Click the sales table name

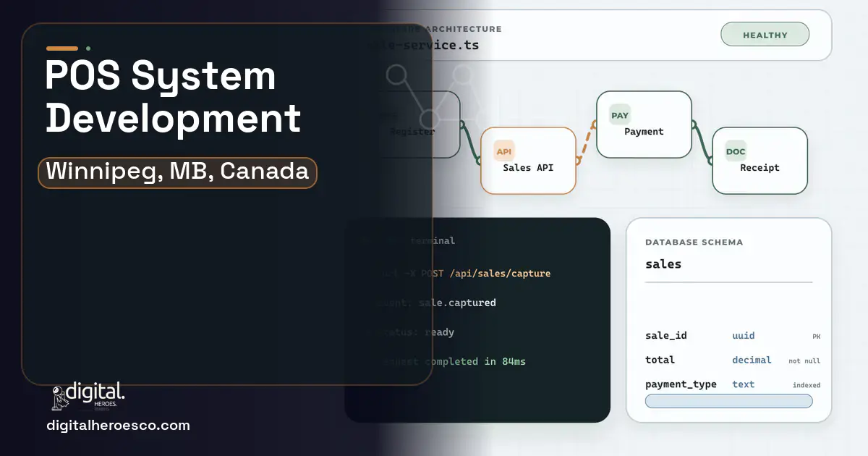click(x=663, y=263)
